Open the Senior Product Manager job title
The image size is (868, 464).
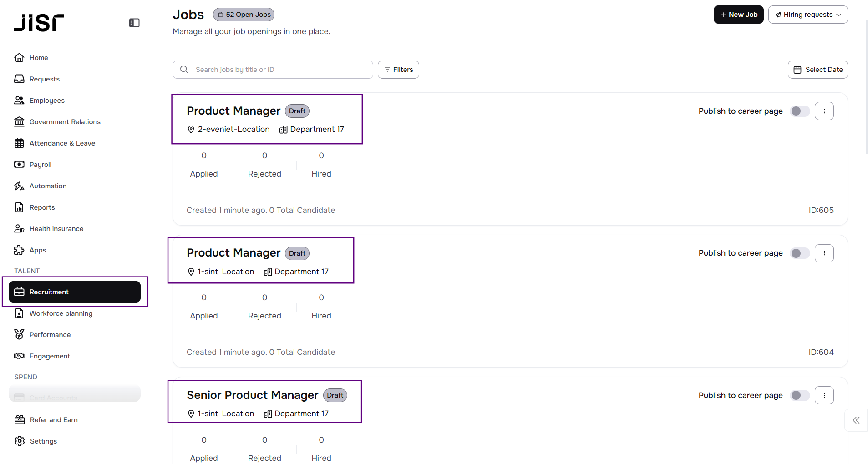[252, 395]
